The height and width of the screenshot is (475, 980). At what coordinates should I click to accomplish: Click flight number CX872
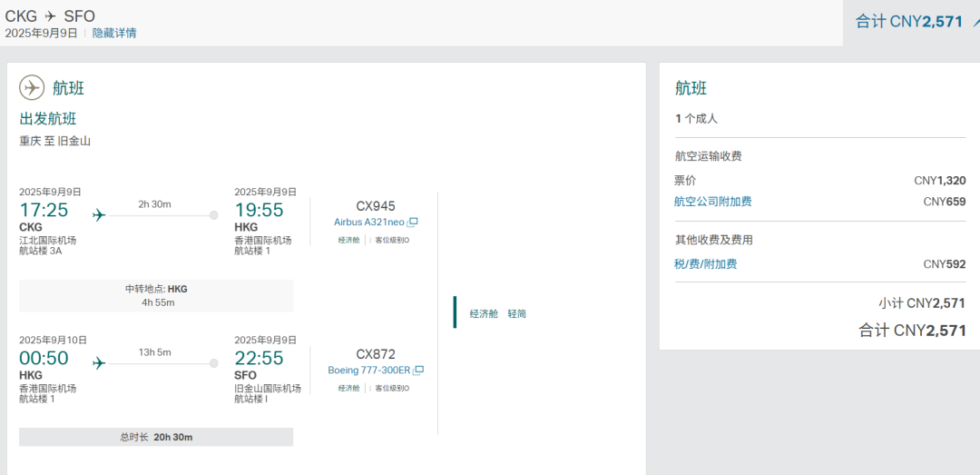[376, 354]
